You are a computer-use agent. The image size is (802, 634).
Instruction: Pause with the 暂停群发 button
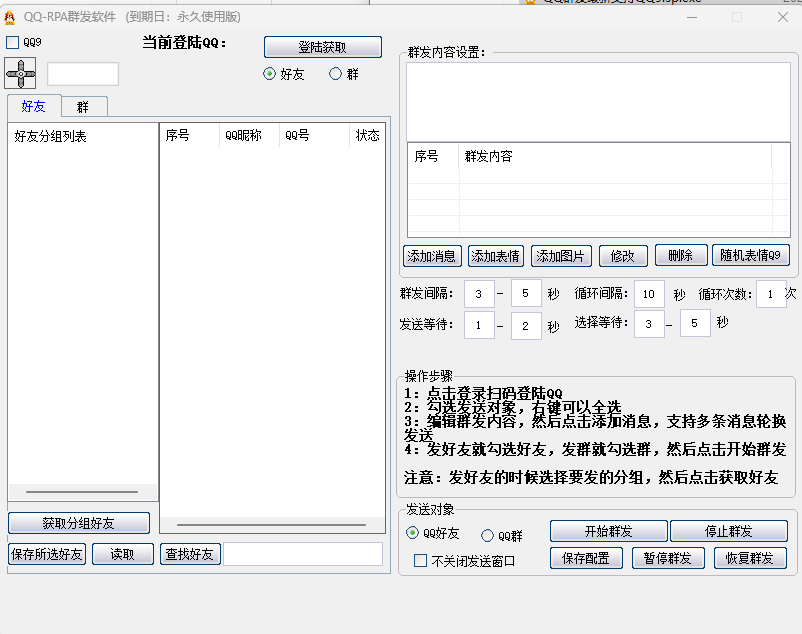(668, 558)
